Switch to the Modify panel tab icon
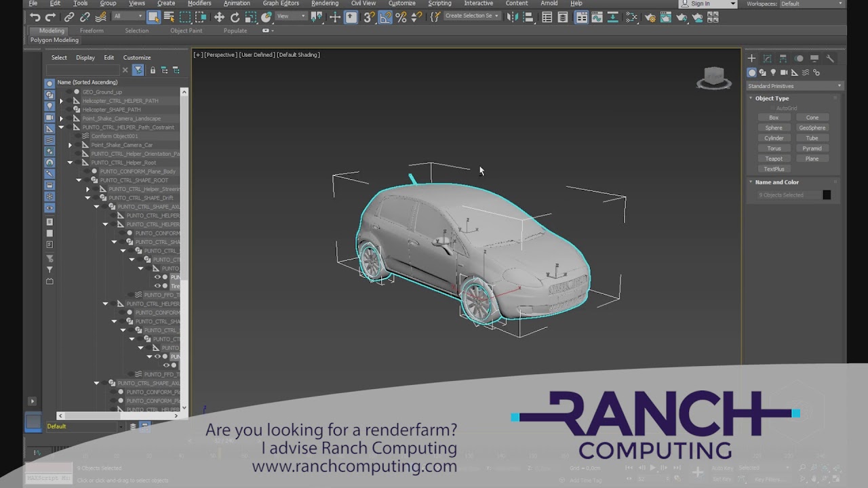Screen dimensions: 868x488 (767, 59)
